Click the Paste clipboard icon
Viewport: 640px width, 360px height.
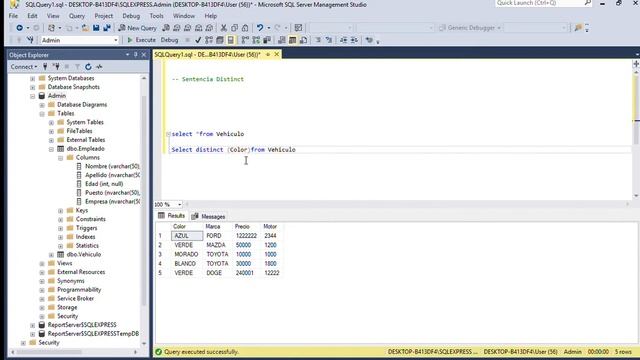[x=245, y=28]
